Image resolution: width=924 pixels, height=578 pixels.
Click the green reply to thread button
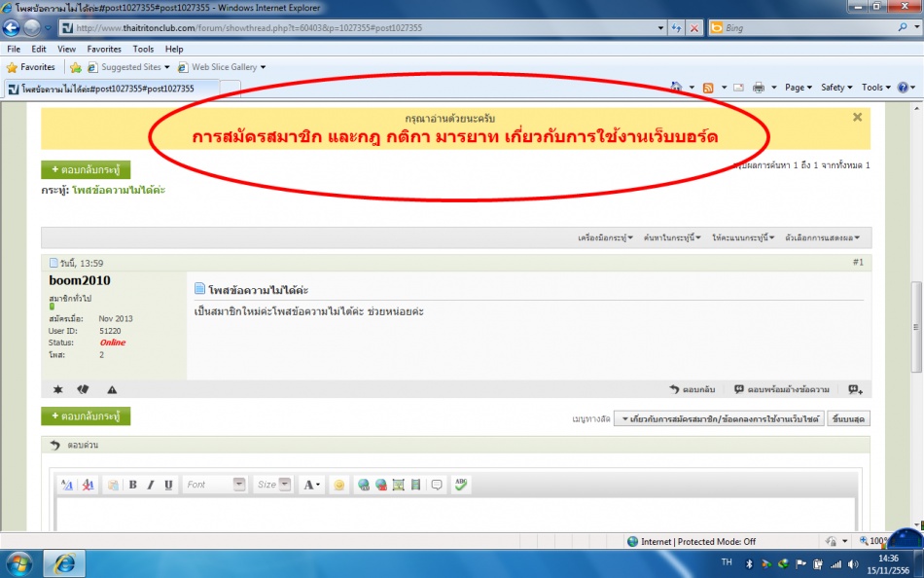tap(86, 169)
